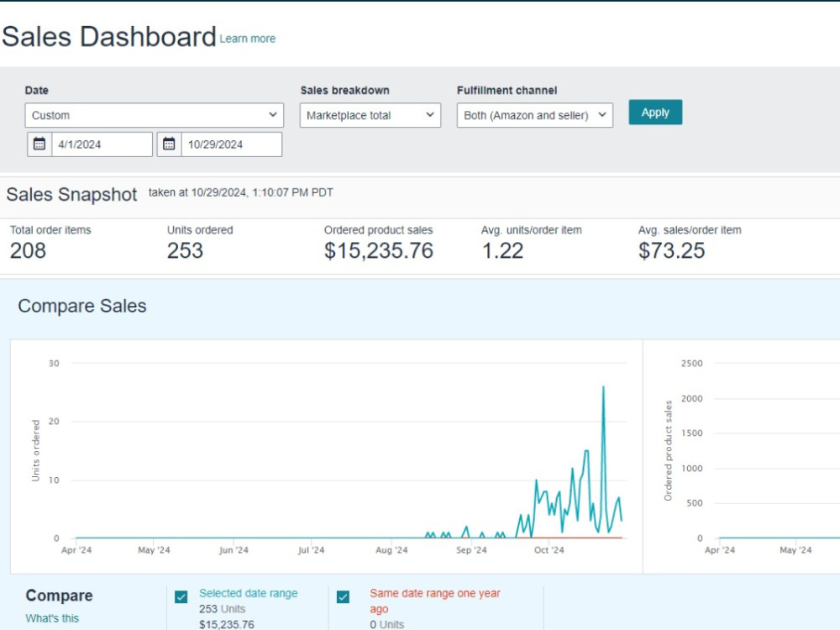
Task: Toggle Same date range one year ago checkbox
Action: [343, 596]
